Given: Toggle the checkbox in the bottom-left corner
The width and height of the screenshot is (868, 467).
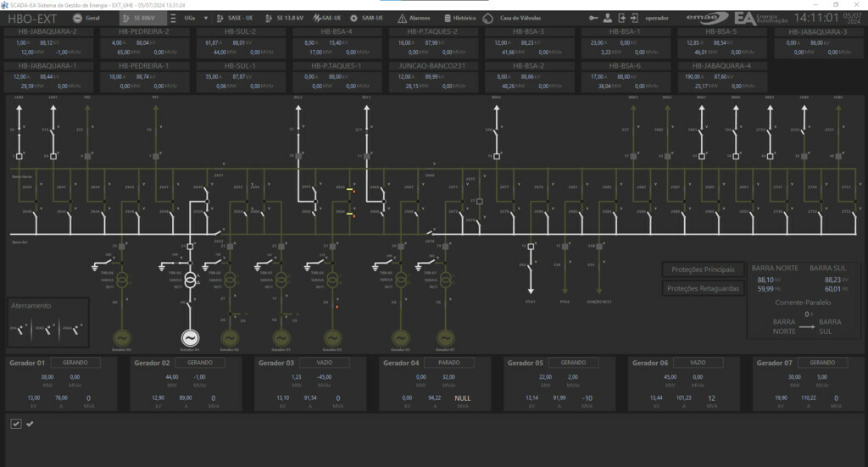Looking at the screenshot, I should coord(16,424).
